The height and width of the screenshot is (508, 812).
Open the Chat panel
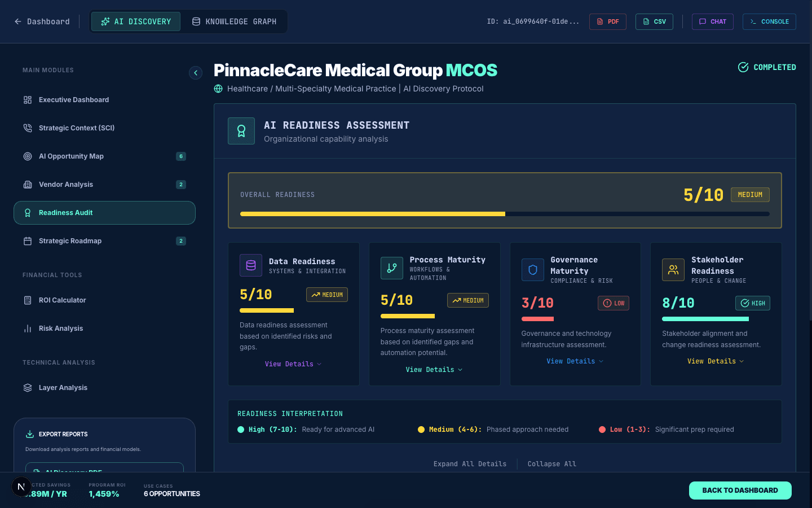pos(713,21)
